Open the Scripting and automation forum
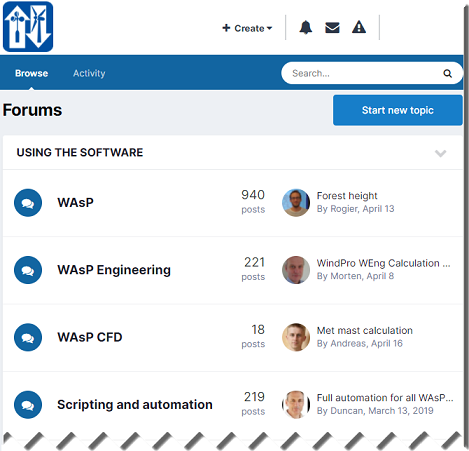Viewport: 469px width, 451px height. 135,405
